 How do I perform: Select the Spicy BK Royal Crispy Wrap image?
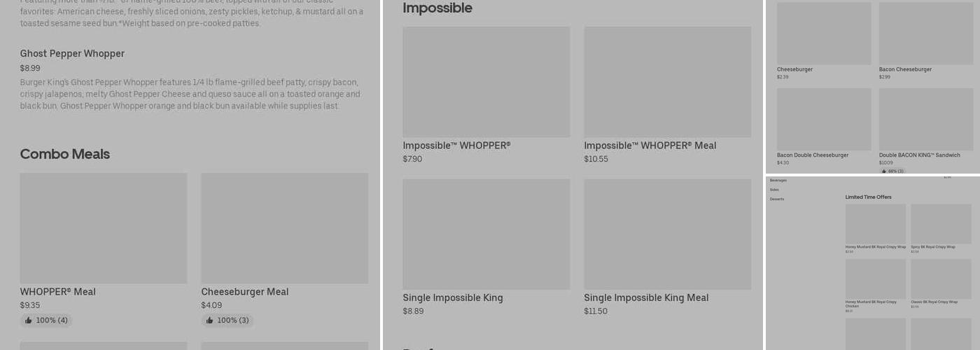pyautogui.click(x=941, y=224)
